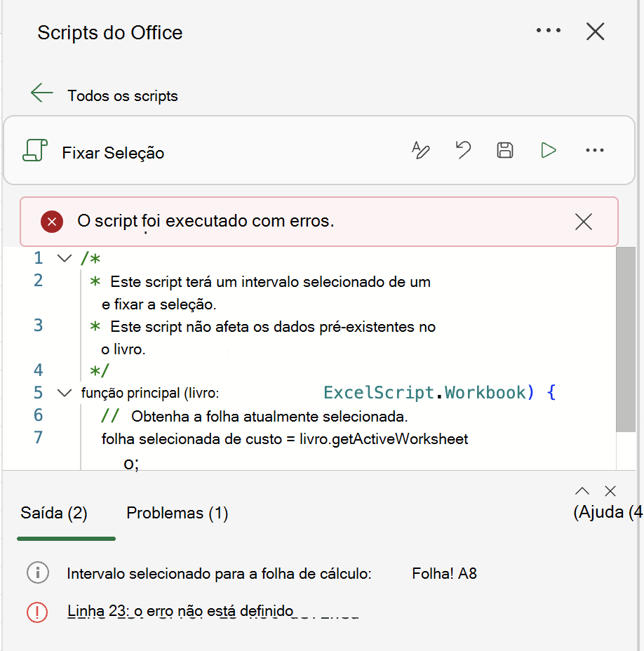Open the Ajuda tab
The height and width of the screenshot is (651, 644).
click(x=608, y=512)
